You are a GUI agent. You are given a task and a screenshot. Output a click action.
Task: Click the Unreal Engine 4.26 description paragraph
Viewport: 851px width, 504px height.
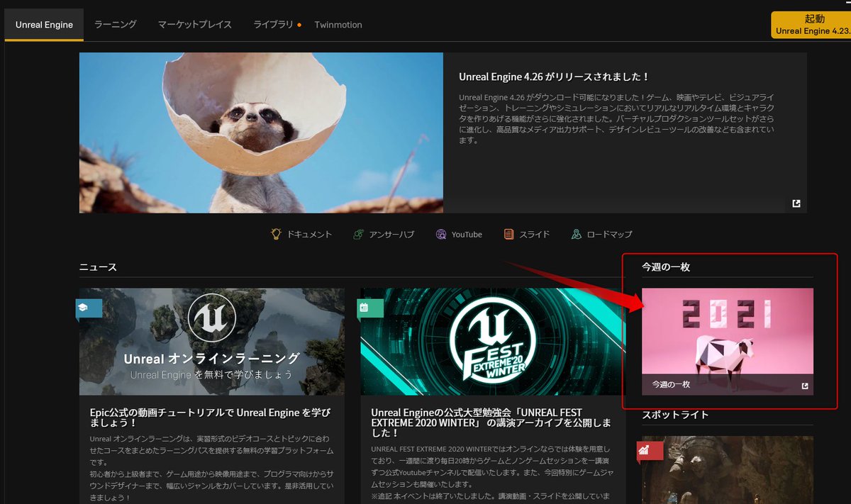click(616, 118)
